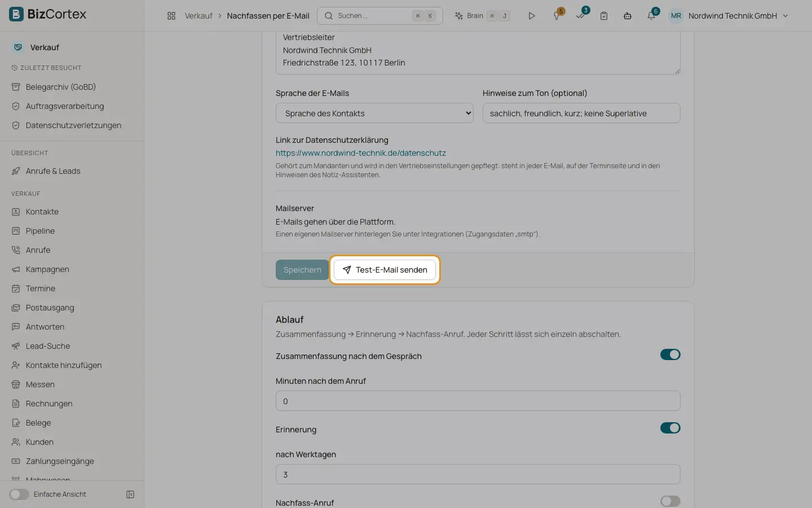Viewport: 812px width, 508px height.
Task: Toggle Zusammenfassung nach dem Gespräch switch
Action: (x=670, y=354)
